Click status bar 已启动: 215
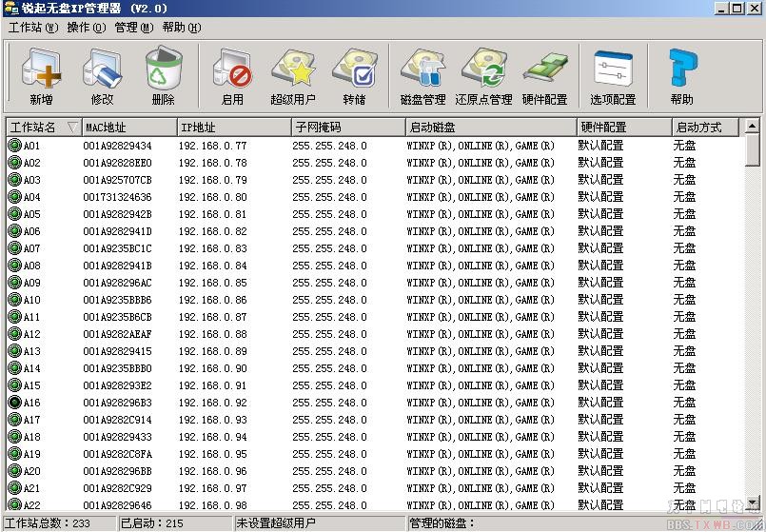Screen dimensions: 766x532 (175, 522)
